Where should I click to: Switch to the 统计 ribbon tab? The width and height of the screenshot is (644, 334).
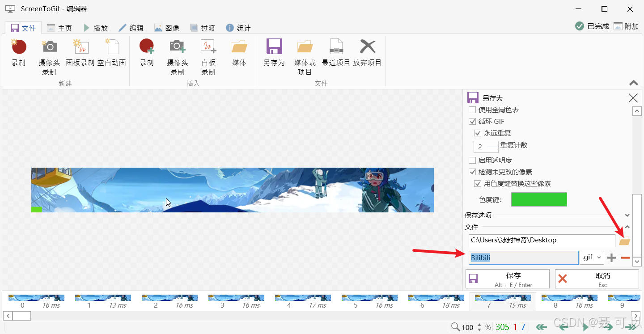pyautogui.click(x=238, y=28)
